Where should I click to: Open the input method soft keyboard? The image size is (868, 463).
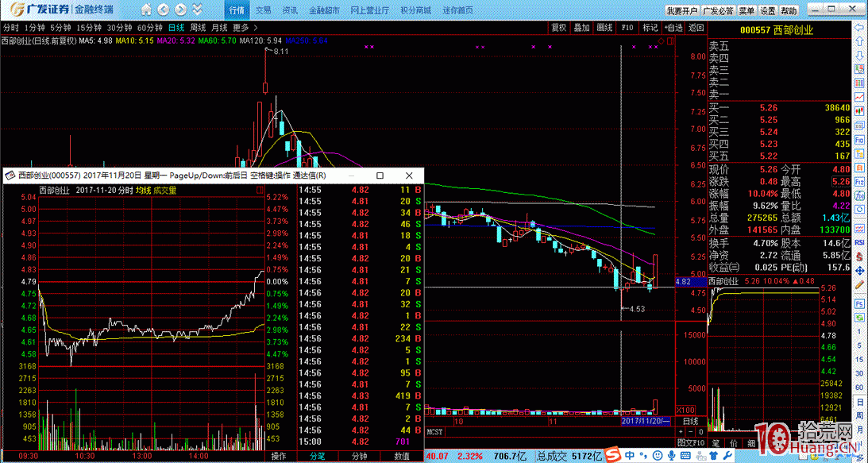[685, 456]
